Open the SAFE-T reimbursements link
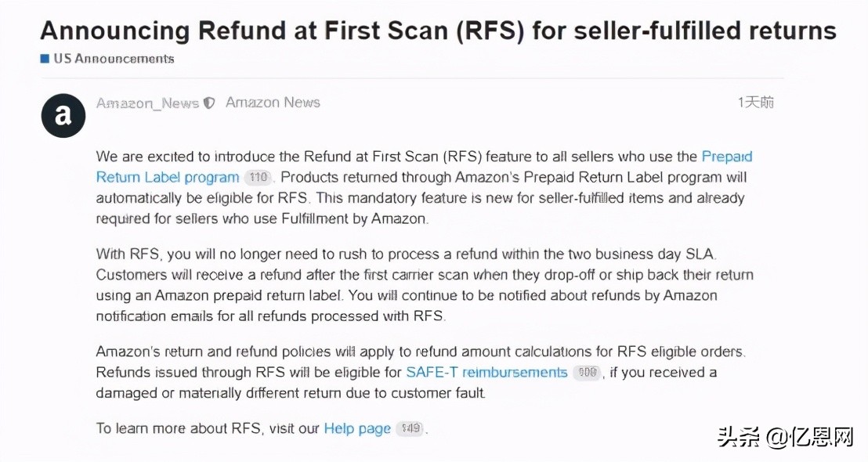This screenshot has width=868, height=462. click(486, 372)
